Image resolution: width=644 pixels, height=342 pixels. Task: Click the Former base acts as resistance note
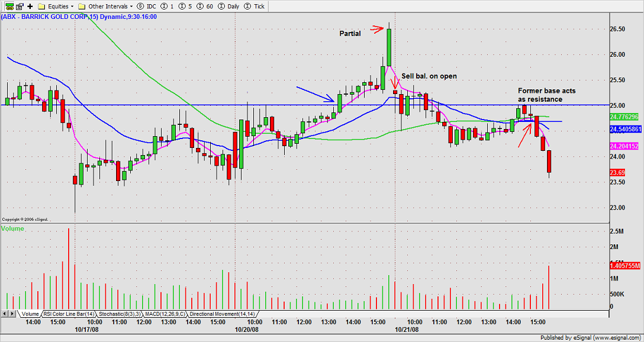pyautogui.click(x=546, y=95)
